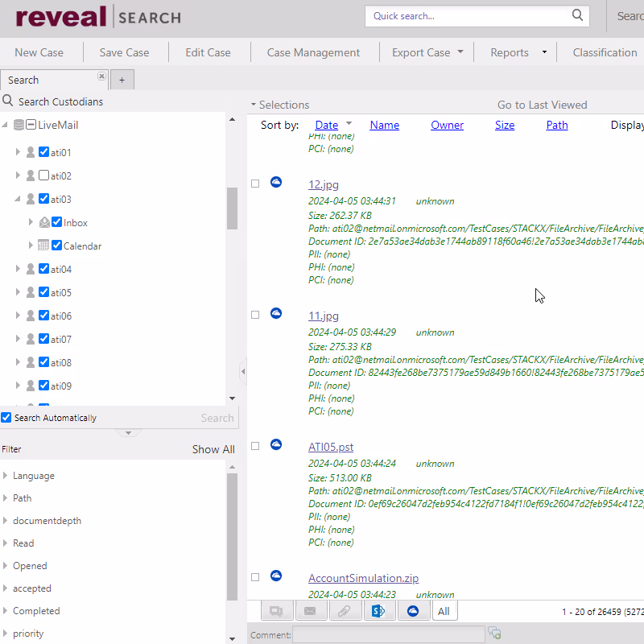Open Case Management
This screenshot has width=644, height=644.
click(313, 52)
